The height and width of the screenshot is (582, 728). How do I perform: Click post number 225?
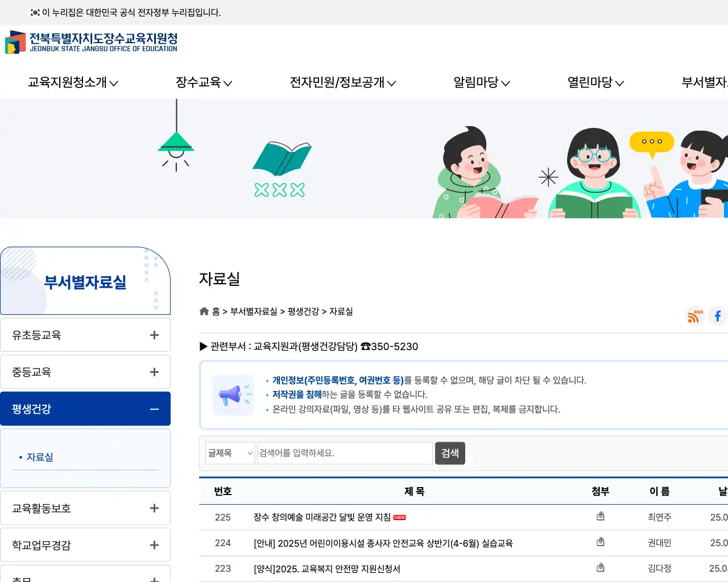[223, 517]
